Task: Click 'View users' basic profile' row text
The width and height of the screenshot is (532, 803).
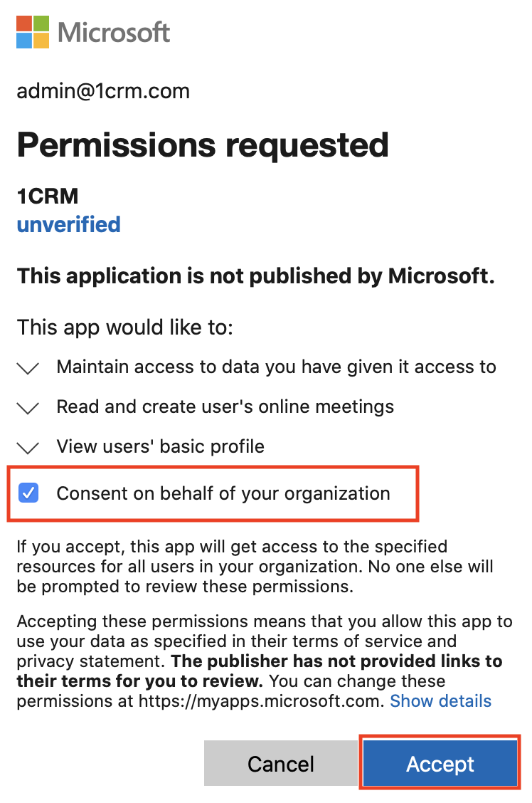Action: (x=160, y=446)
